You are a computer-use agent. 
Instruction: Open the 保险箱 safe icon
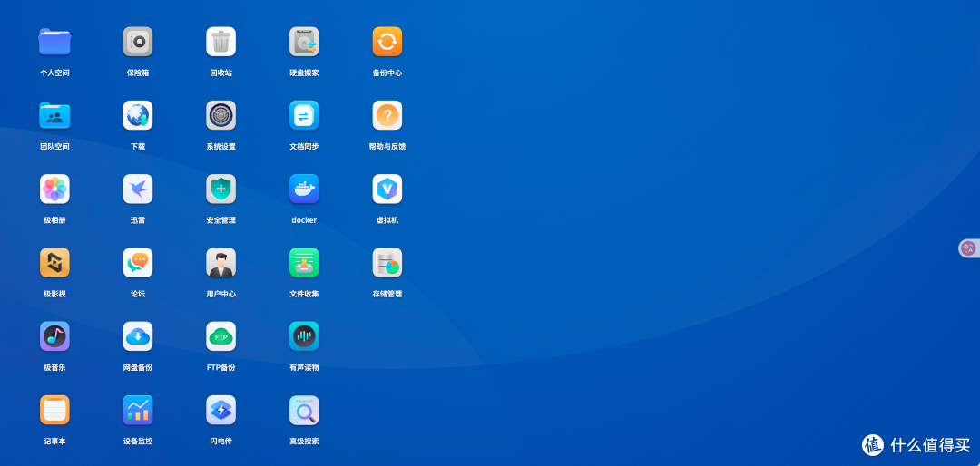pyautogui.click(x=138, y=42)
